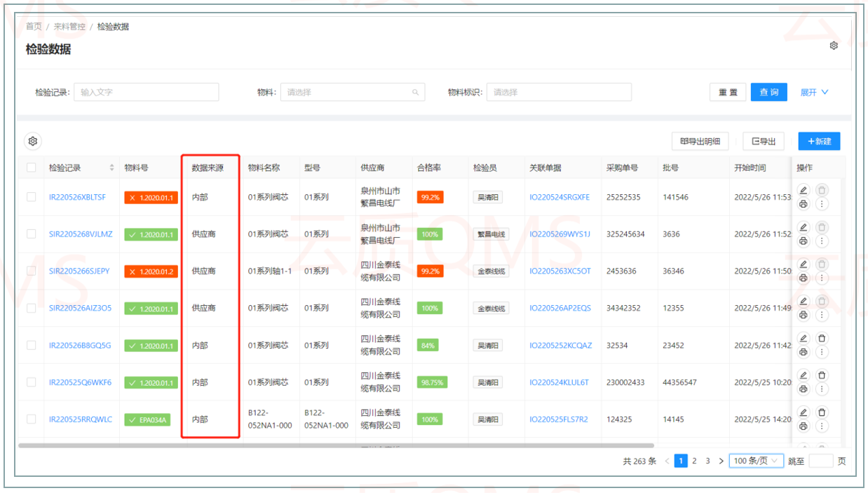Open the 物料 select dropdown
Viewport: 868px width, 493px height.
(353, 92)
